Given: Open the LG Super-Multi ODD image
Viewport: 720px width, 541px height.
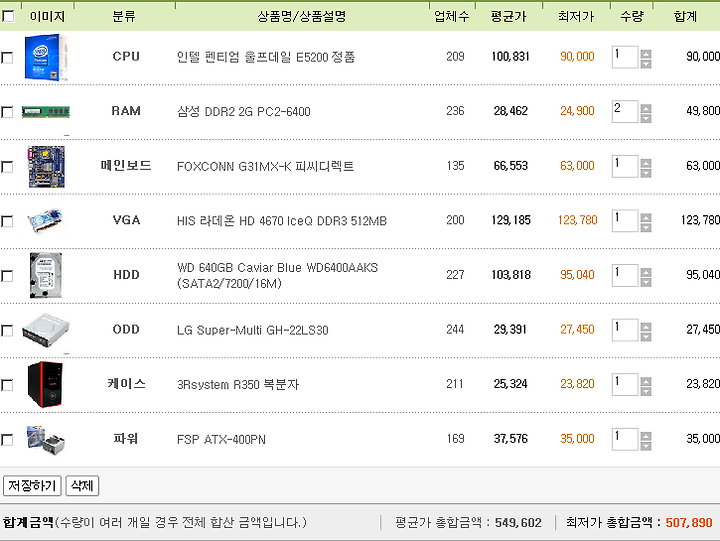Looking at the screenshot, I should (x=46, y=330).
